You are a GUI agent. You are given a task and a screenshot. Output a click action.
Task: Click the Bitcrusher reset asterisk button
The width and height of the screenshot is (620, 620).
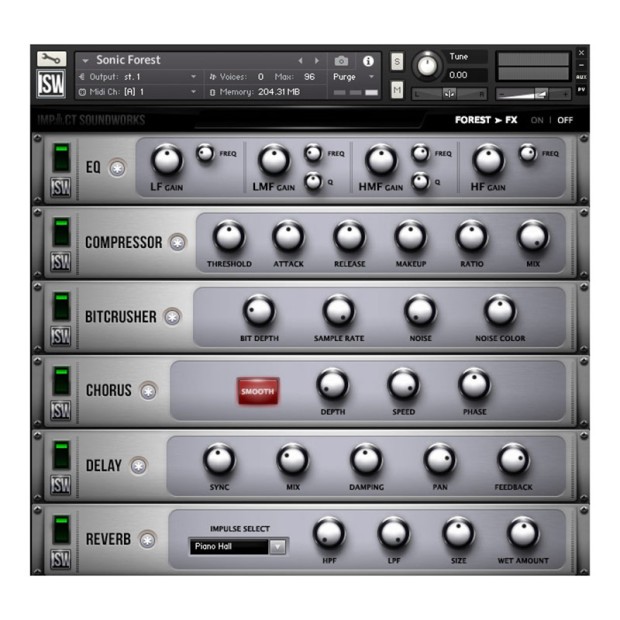(172, 317)
